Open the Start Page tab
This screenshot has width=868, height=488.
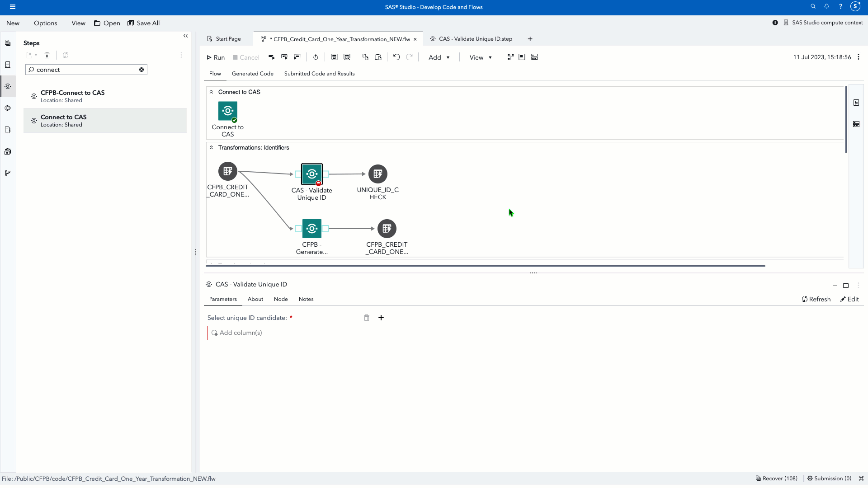coord(224,39)
